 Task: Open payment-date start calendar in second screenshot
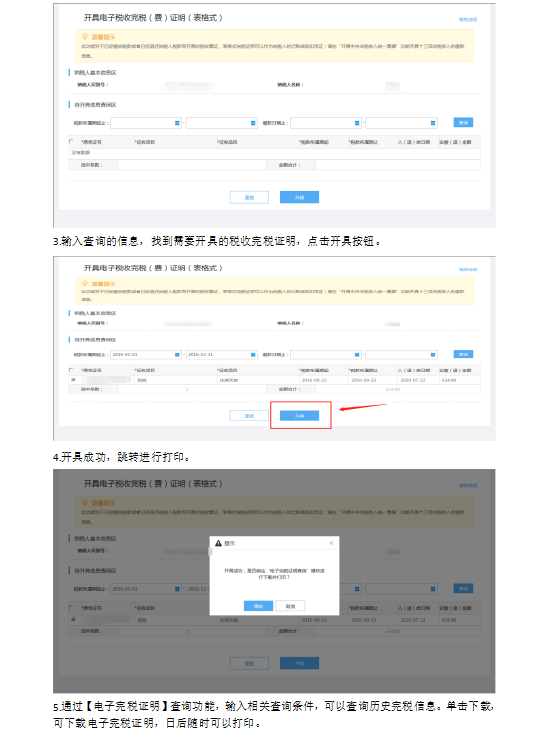[x=357, y=354]
